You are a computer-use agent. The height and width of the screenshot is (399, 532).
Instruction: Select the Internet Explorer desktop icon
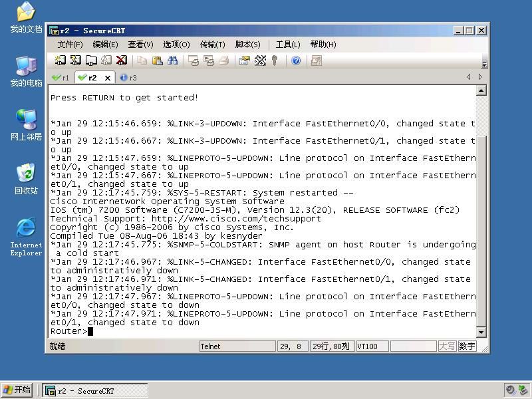coord(26,237)
